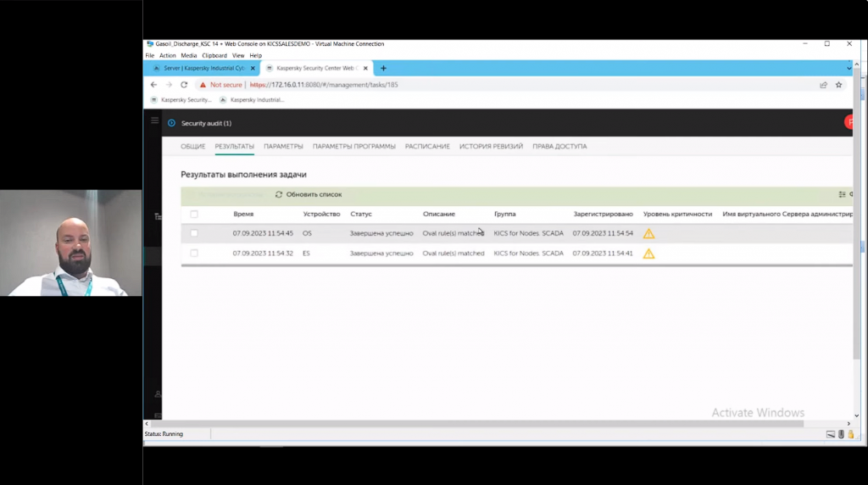This screenshot has height=485, width=868.
Task: Toggle the select-all checkbox in table header
Action: coord(194,214)
